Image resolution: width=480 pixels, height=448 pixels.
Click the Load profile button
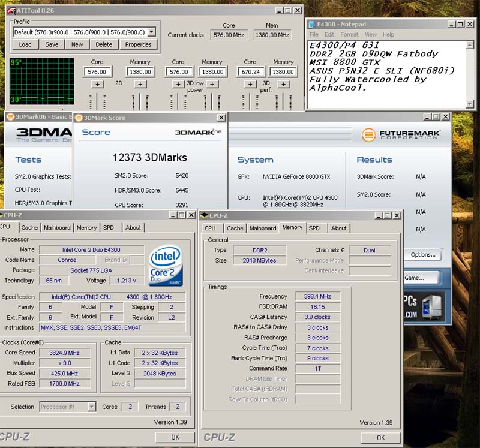point(25,44)
